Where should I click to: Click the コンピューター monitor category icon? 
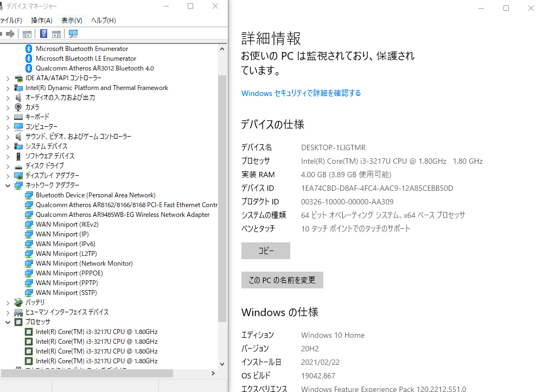click(18, 127)
